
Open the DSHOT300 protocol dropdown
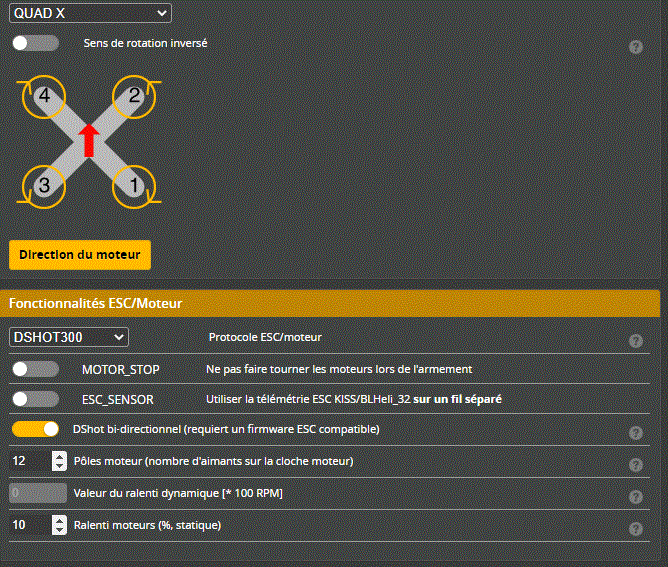pyautogui.click(x=69, y=337)
